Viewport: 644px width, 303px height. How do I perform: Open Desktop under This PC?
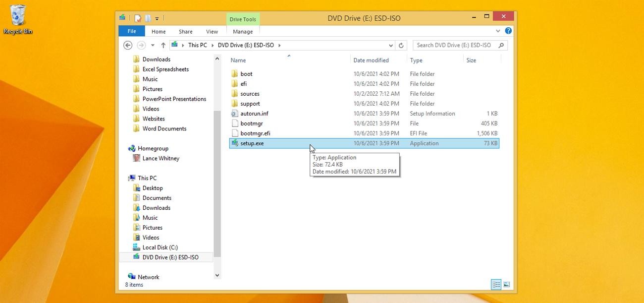pyautogui.click(x=152, y=188)
